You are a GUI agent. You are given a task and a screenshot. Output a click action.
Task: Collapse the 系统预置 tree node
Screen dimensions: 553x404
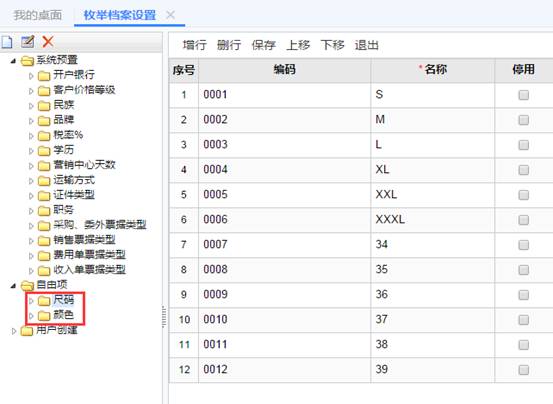[x=13, y=61]
